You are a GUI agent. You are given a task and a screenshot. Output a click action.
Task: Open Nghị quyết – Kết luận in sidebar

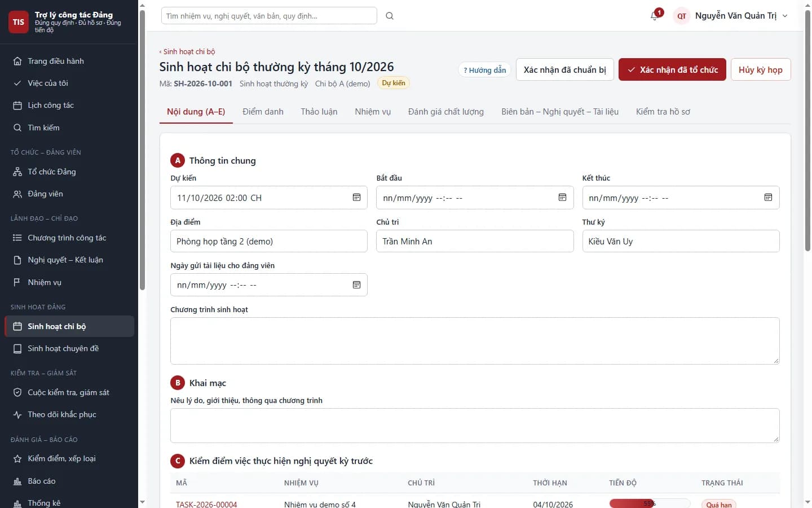[69, 260]
